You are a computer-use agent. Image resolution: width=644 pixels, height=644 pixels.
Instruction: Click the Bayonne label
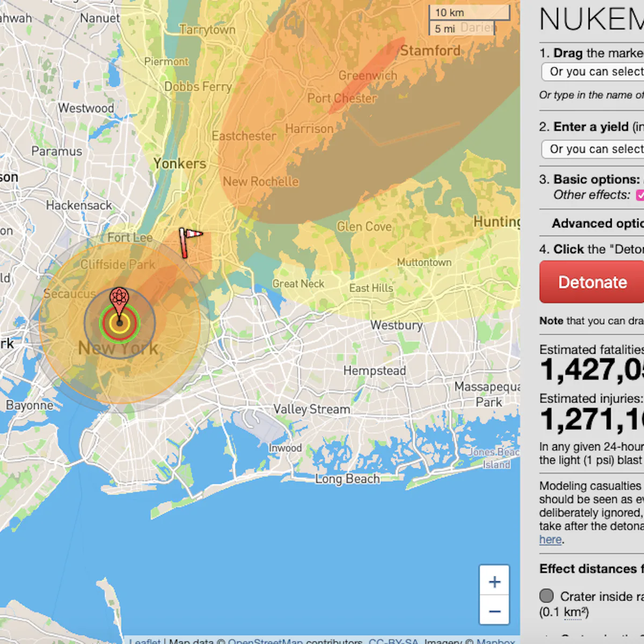click(x=30, y=405)
